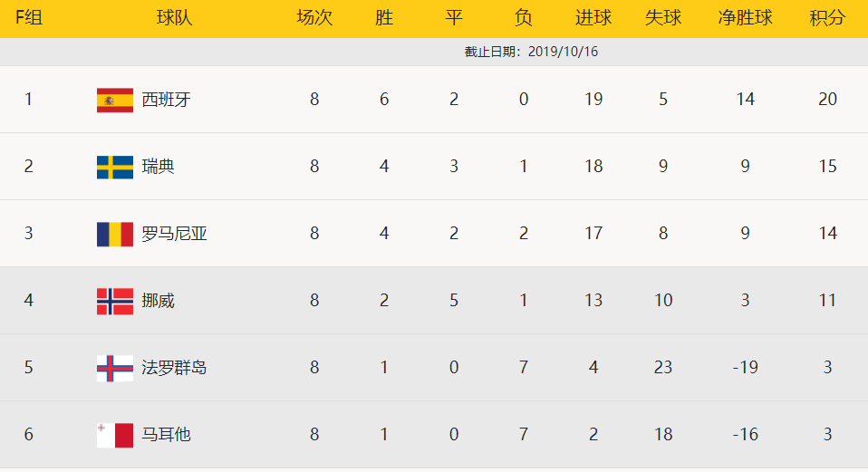The width and height of the screenshot is (868, 472).
Task: Click the Sweden flag icon
Action: click(114, 167)
